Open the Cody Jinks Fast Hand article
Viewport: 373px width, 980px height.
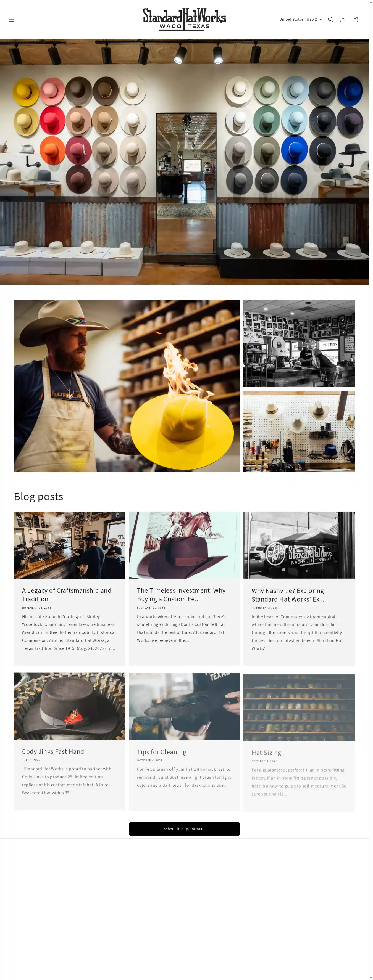tap(53, 751)
